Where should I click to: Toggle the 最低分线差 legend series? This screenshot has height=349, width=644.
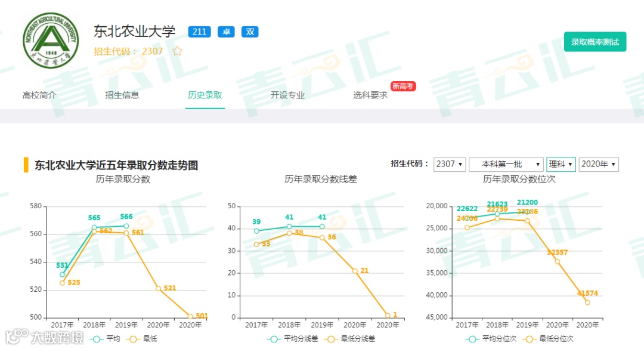pyautogui.click(x=349, y=339)
